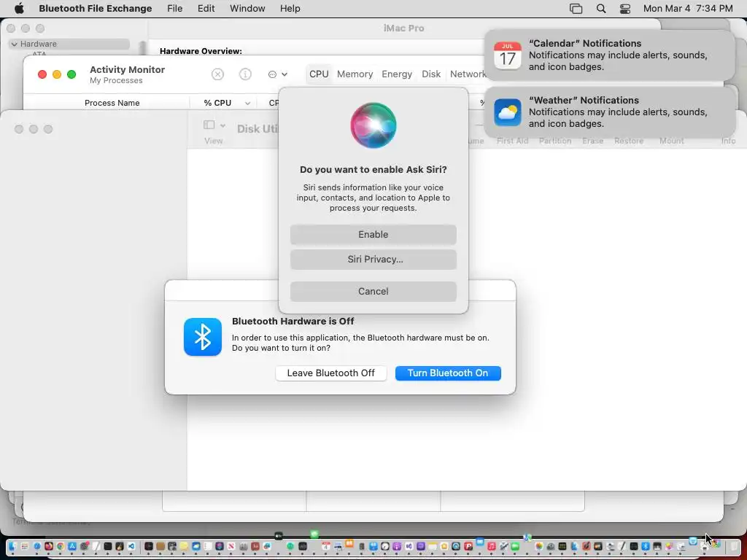Sort by the % CPU column
The width and height of the screenshot is (747, 560).
(x=217, y=103)
